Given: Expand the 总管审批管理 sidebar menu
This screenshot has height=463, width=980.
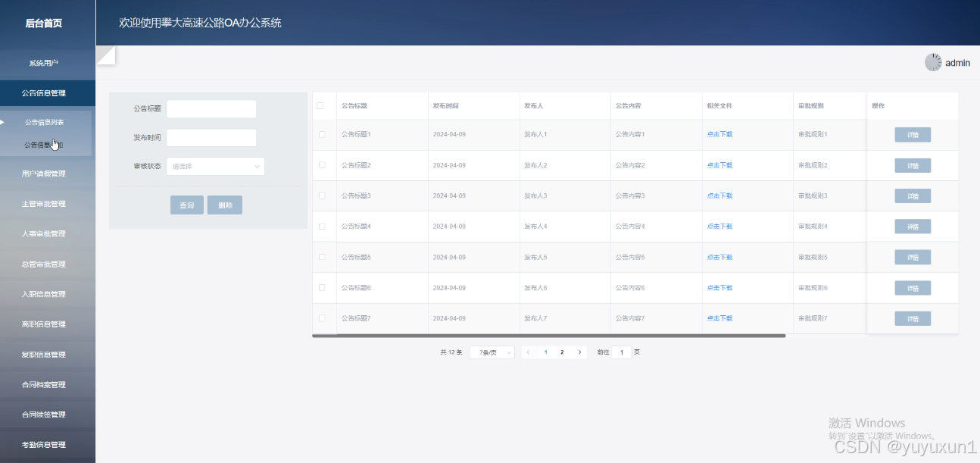Looking at the screenshot, I should pyautogui.click(x=44, y=264).
